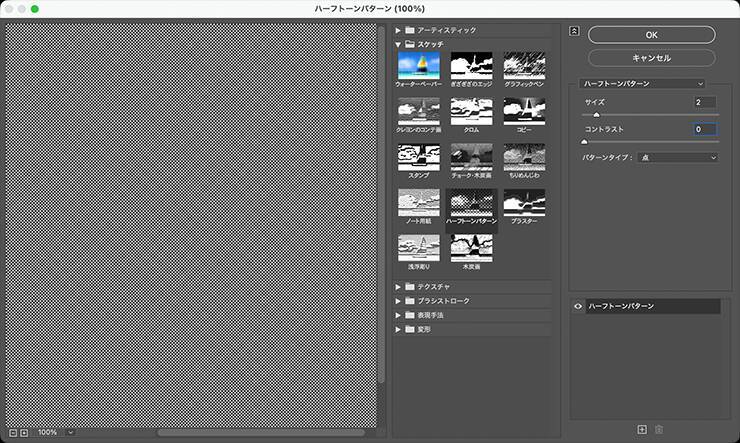The height and width of the screenshot is (443, 740).
Task: Click the preview vertical scrollbar
Action: coord(381,204)
